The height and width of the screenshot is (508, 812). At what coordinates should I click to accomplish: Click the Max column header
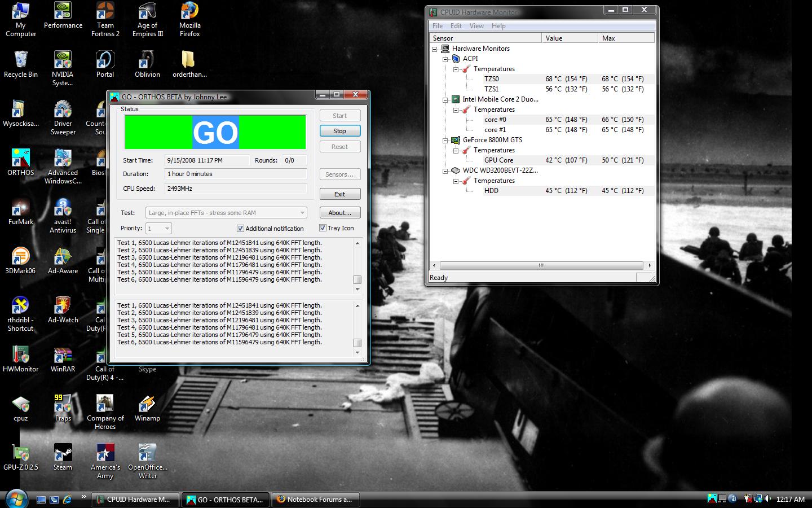(x=626, y=38)
